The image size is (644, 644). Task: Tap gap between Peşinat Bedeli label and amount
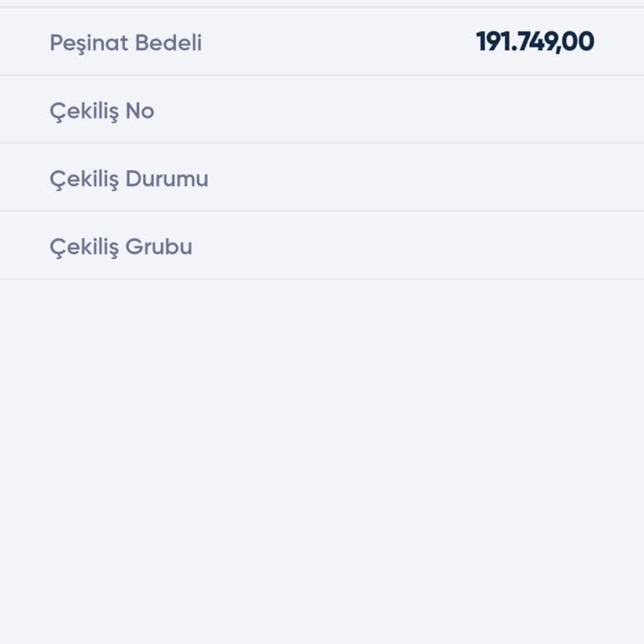click(x=335, y=43)
